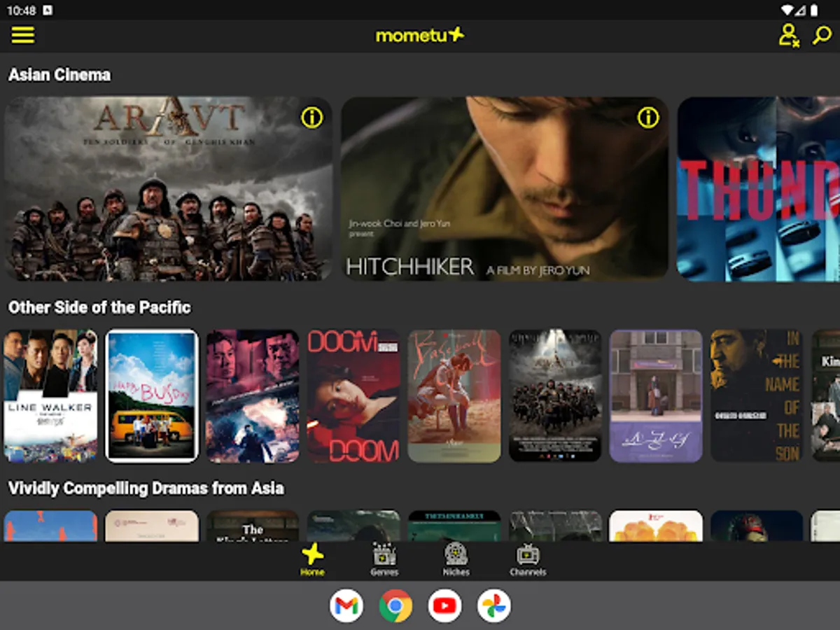
Task: Show info for the Aravt banner
Action: click(312, 118)
